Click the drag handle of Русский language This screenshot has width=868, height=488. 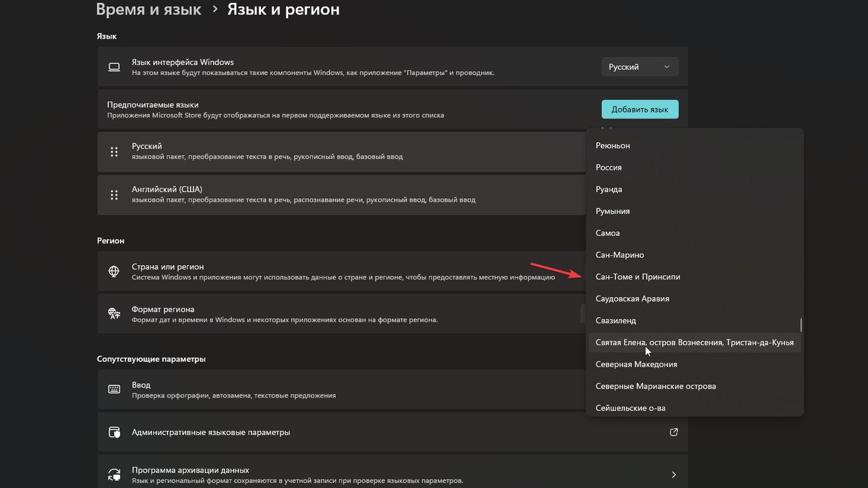[x=114, y=152]
